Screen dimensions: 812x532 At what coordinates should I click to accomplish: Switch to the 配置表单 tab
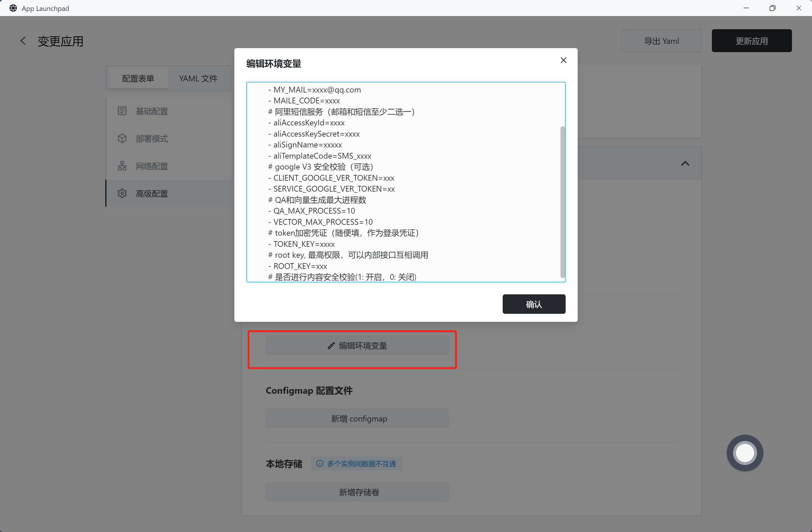[x=138, y=78]
